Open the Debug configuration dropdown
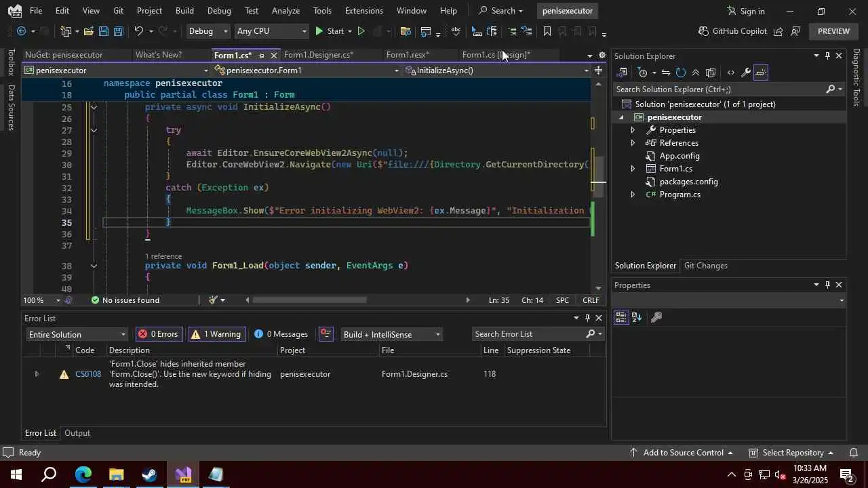 coord(208,31)
